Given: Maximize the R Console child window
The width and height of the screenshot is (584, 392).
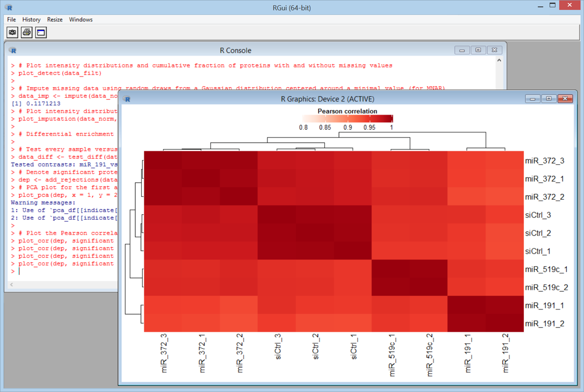Looking at the screenshot, I should tap(478, 50).
